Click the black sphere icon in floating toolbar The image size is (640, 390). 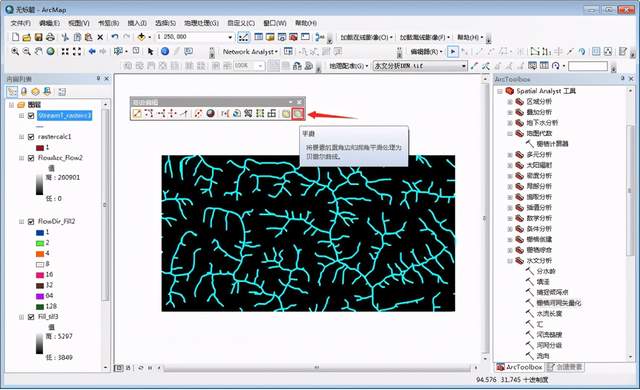(x=211, y=113)
